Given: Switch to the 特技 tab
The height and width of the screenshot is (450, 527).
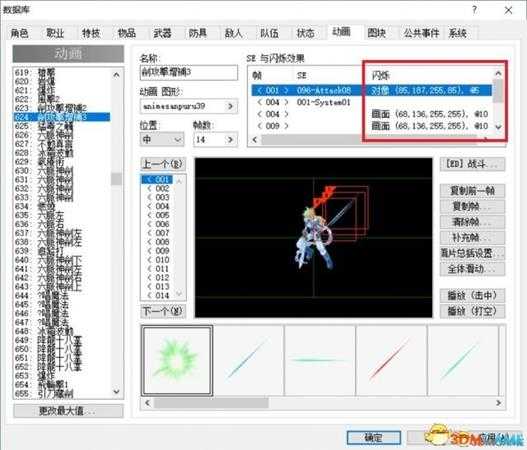Looking at the screenshot, I should (x=91, y=33).
